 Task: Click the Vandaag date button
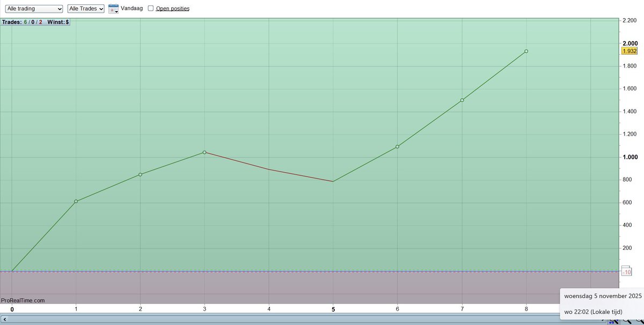point(131,8)
